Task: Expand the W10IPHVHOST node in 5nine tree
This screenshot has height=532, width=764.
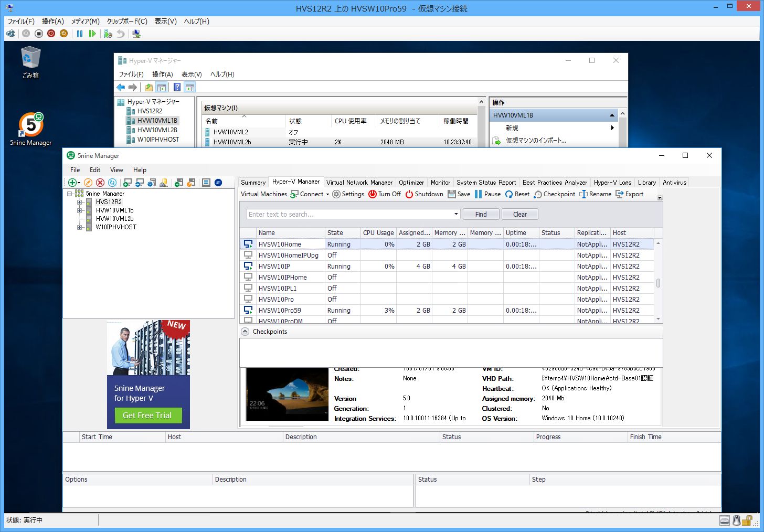Action: tap(79, 227)
